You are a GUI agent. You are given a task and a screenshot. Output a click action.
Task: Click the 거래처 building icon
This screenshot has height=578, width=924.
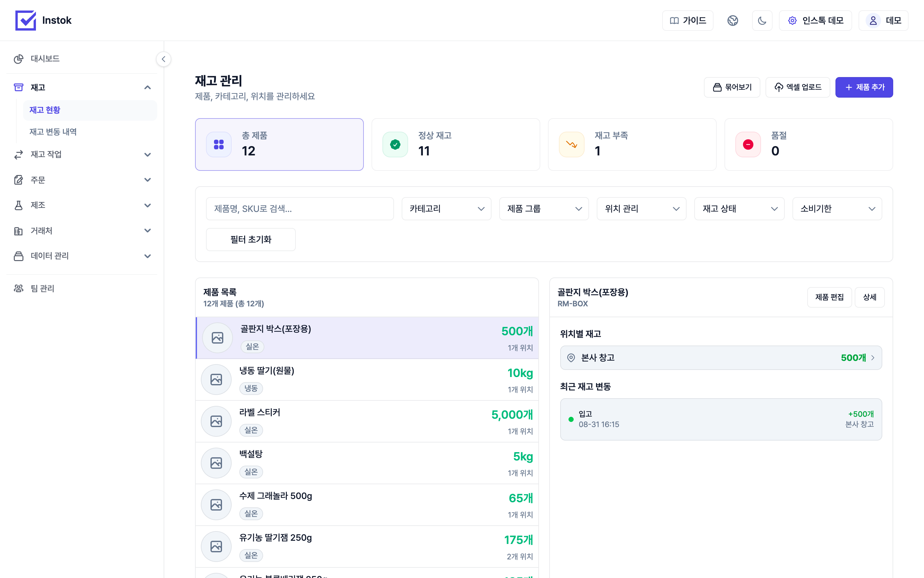pyautogui.click(x=18, y=231)
